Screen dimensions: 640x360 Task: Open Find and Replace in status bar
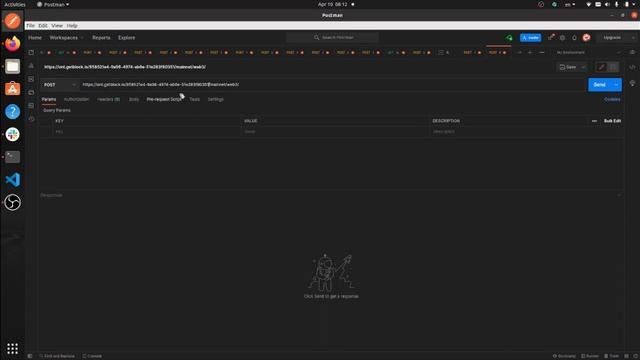pyautogui.click(x=57, y=356)
